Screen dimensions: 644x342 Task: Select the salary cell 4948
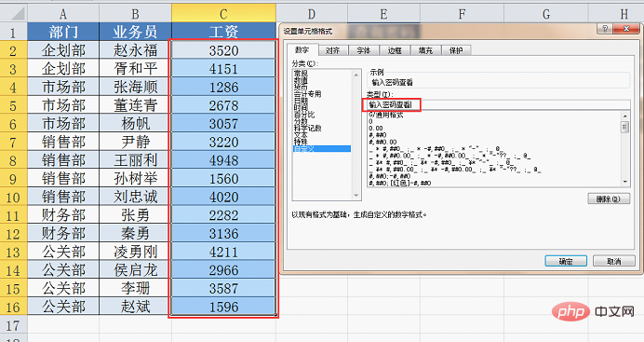[x=224, y=160]
